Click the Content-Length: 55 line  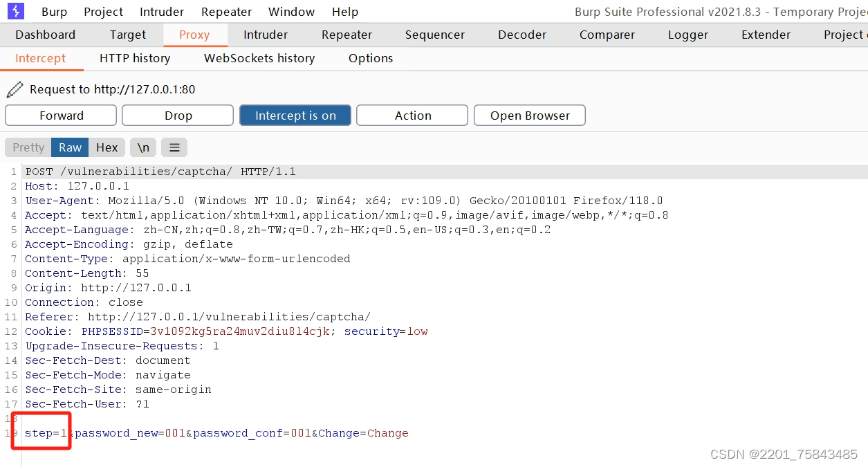point(87,273)
